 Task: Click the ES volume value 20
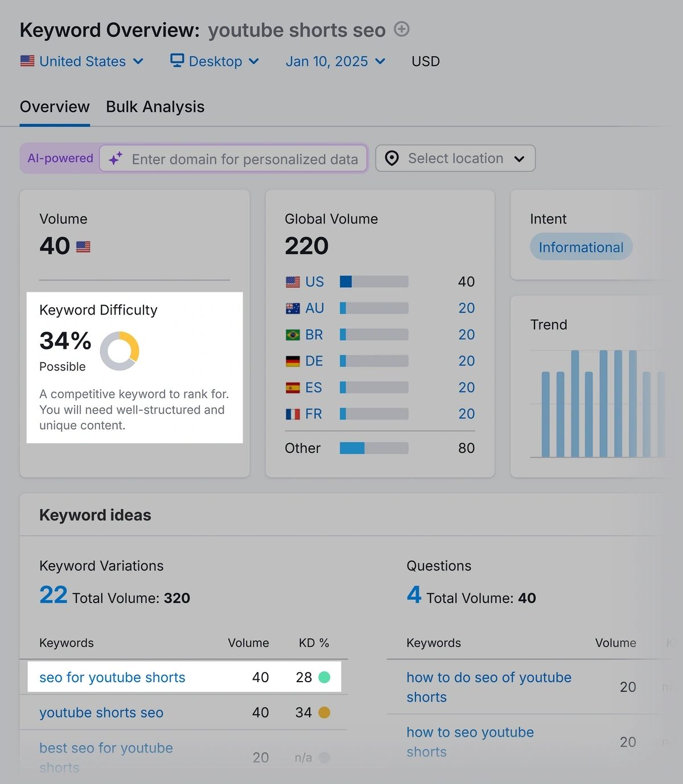467,388
